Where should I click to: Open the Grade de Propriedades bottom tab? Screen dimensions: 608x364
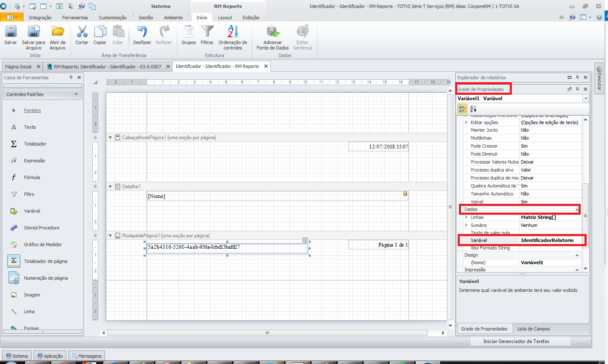pos(484,329)
